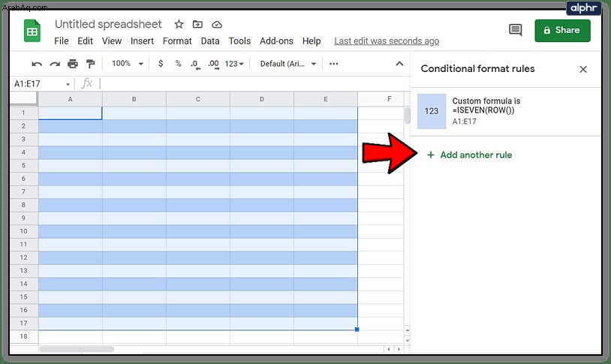Viewport: 611px width, 364px height.
Task: Select column E header
Action: point(326,99)
